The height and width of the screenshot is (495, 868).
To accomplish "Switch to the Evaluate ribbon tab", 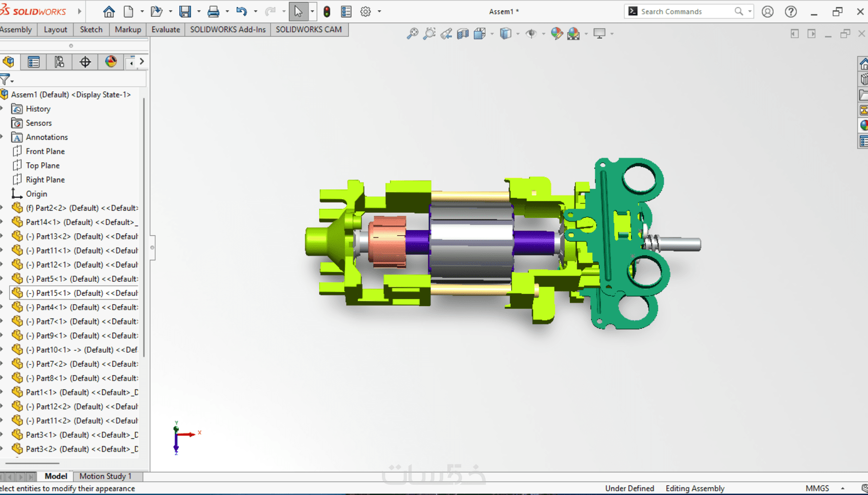I will 165,30.
